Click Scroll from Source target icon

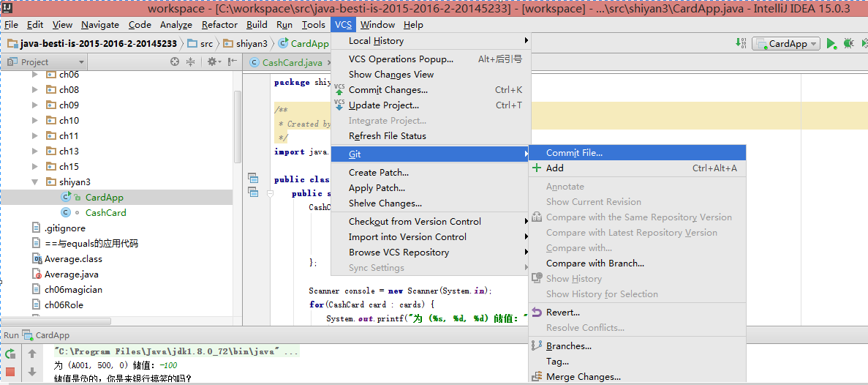click(x=175, y=62)
